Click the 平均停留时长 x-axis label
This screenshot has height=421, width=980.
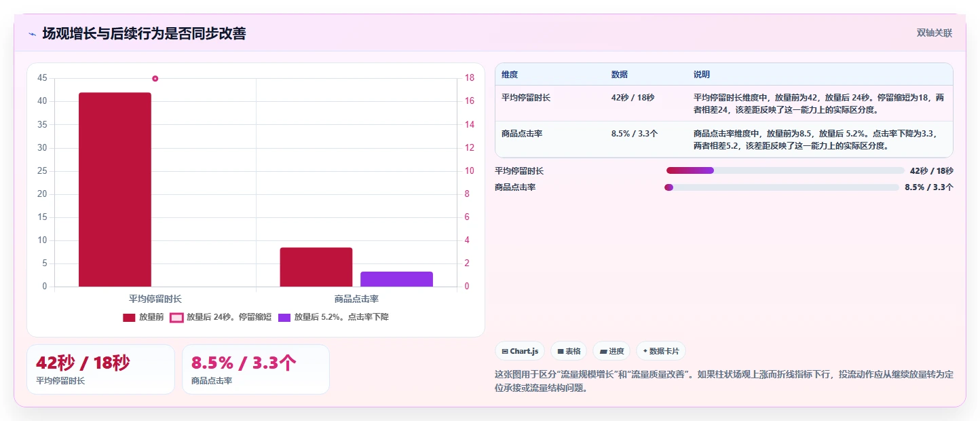click(155, 299)
